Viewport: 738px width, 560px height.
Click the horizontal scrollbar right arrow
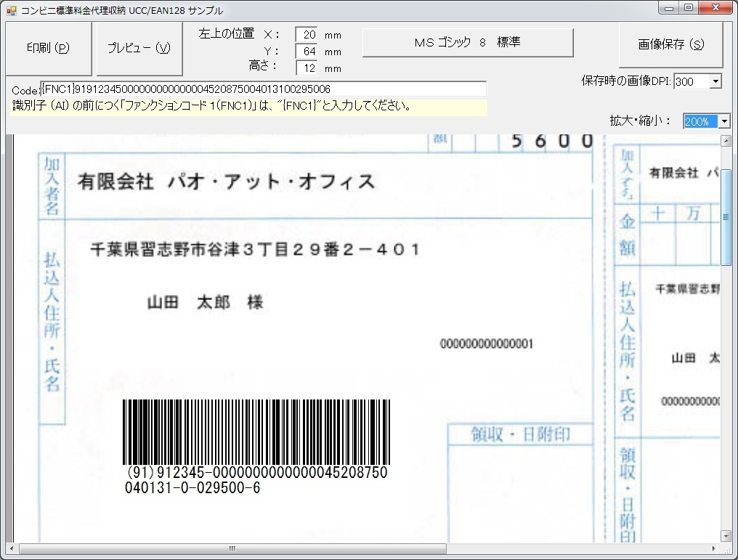coord(713,548)
